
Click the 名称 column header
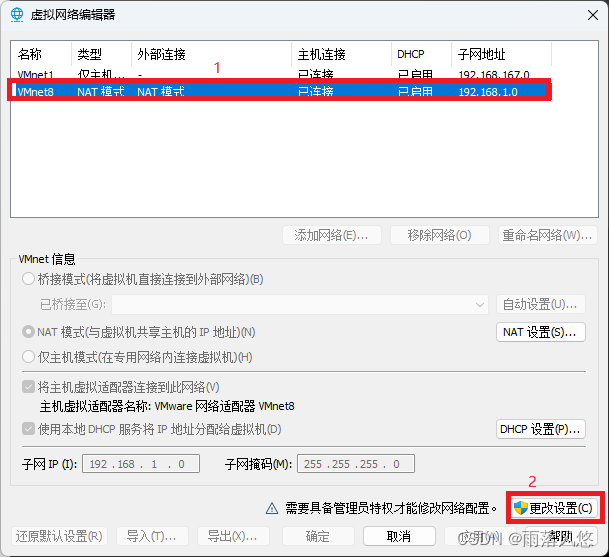(x=41, y=54)
